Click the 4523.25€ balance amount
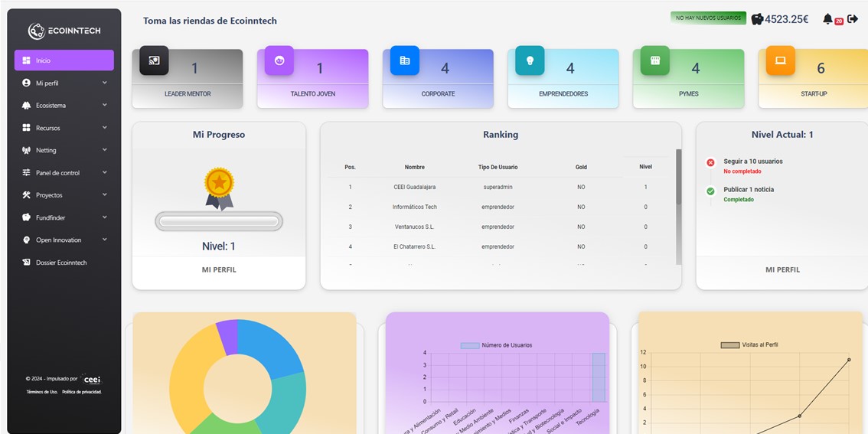 [787, 19]
